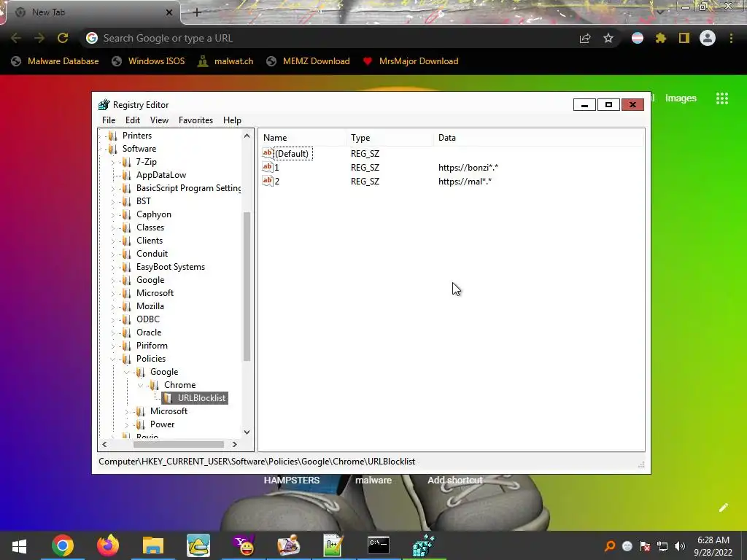This screenshot has height=560, width=747.
Task: Expand the 7-Zip registry key
Action: click(113, 162)
